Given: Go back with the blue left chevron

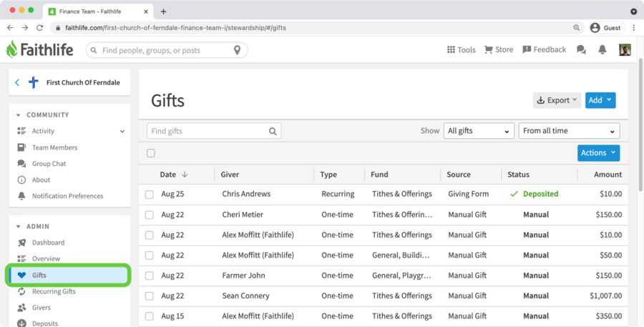Looking at the screenshot, I should [x=17, y=82].
